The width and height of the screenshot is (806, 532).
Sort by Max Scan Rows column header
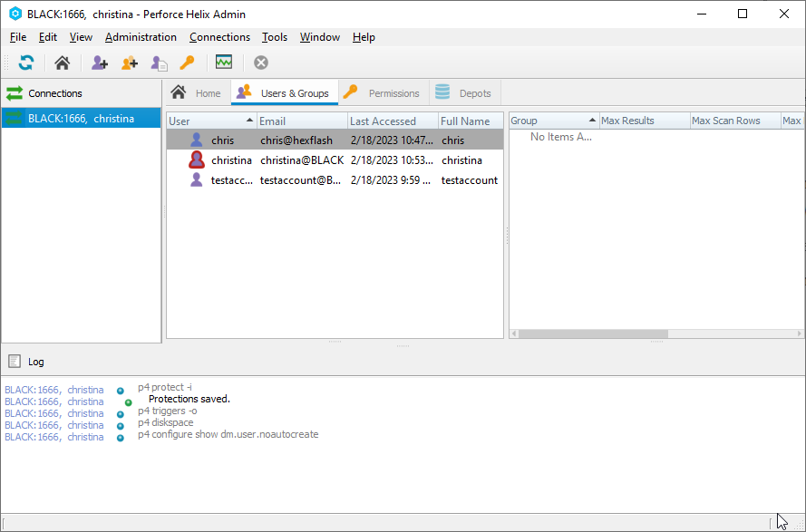click(x=735, y=121)
